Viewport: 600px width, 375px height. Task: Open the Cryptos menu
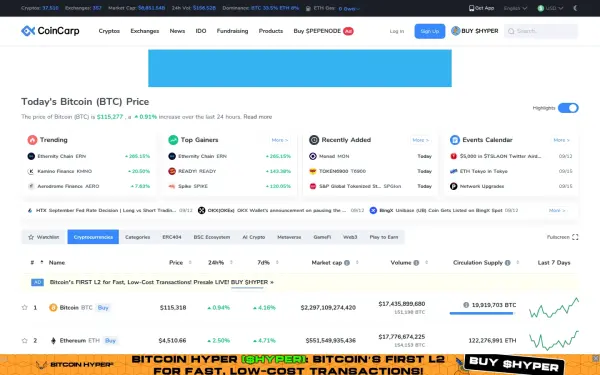[109, 31]
